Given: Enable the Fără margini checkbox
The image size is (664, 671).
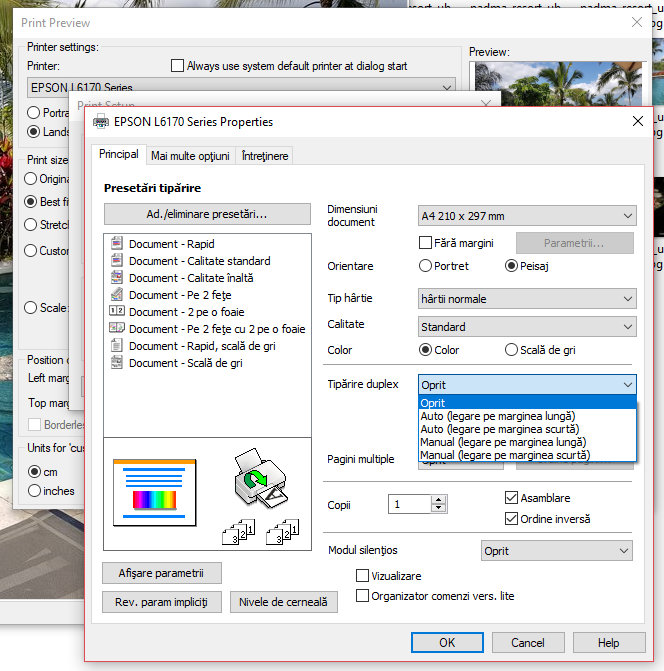Looking at the screenshot, I should coord(426,242).
